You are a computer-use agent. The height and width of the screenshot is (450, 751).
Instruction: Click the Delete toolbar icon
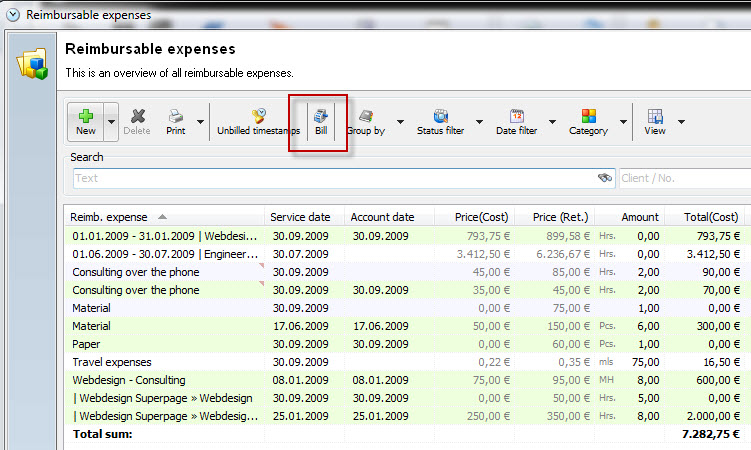point(137,122)
